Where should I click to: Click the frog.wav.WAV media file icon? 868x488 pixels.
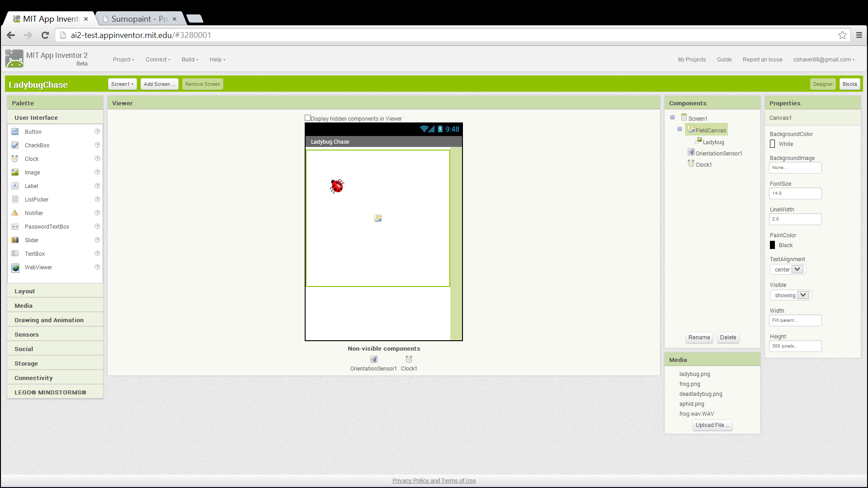tap(697, 413)
